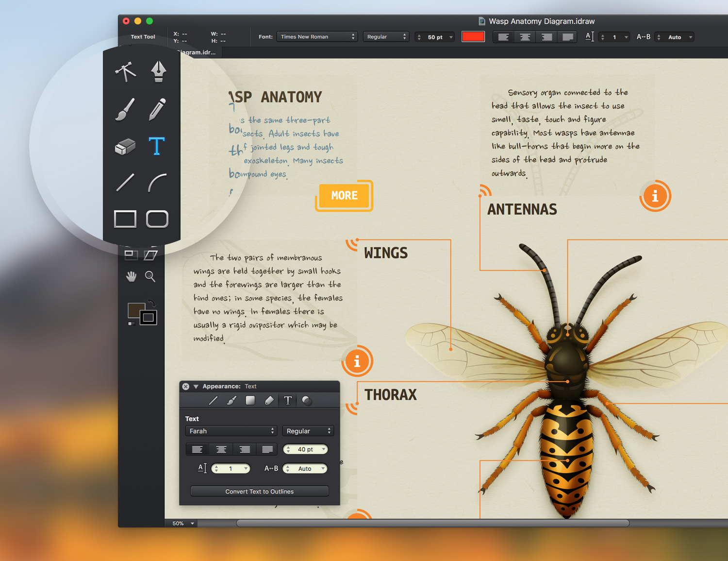The width and height of the screenshot is (728, 561).
Task: Select the blue Text tool
Action: (157, 146)
